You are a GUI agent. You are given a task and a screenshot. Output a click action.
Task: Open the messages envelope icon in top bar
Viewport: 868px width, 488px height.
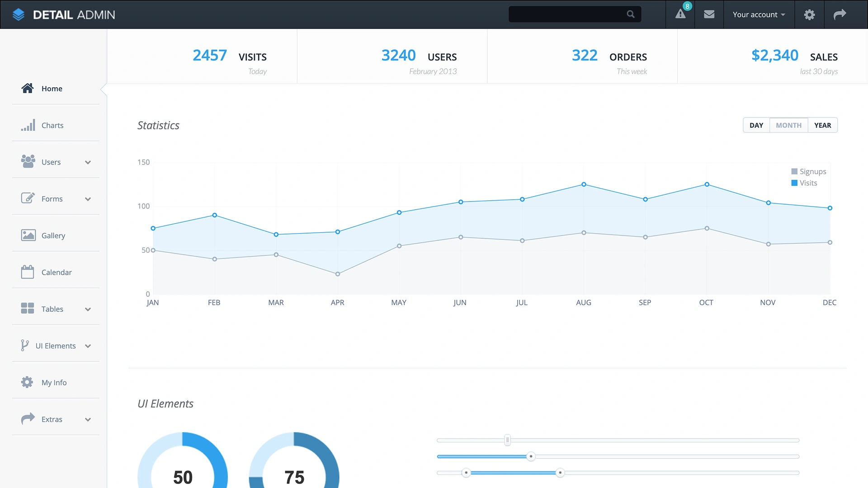coord(709,14)
